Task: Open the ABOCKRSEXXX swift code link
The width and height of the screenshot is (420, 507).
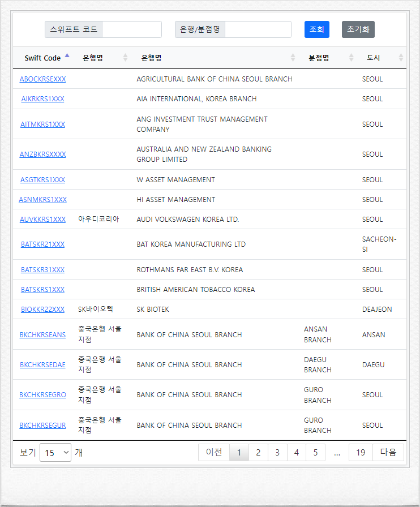Action: pos(42,79)
